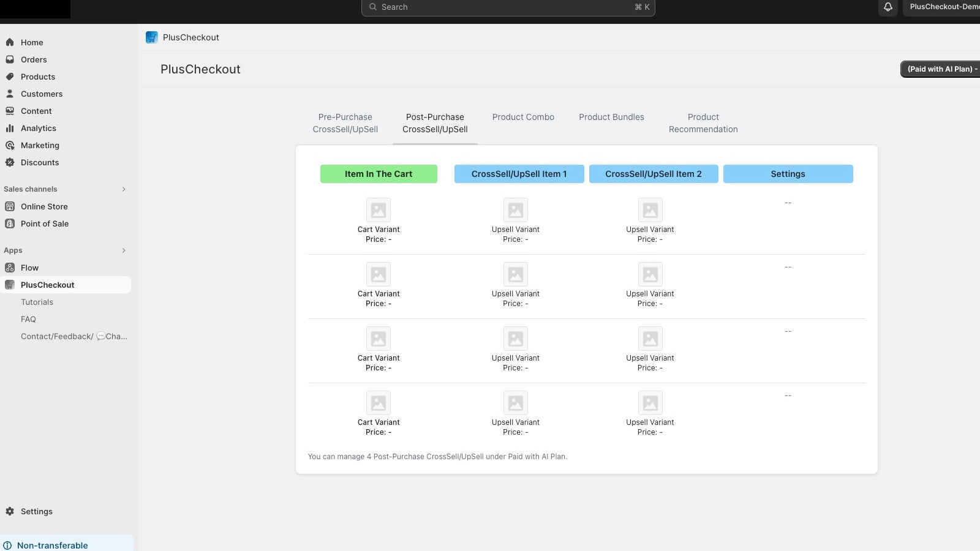This screenshot has width=980, height=551.
Task: Click the CrossSell/UpSell Item 1 header
Action: pos(519,174)
